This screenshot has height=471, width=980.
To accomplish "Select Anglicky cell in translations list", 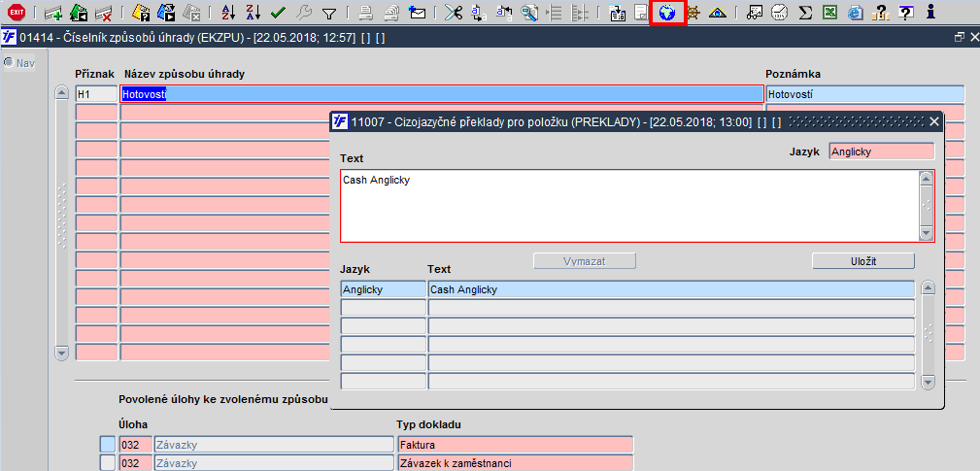I will [x=383, y=289].
